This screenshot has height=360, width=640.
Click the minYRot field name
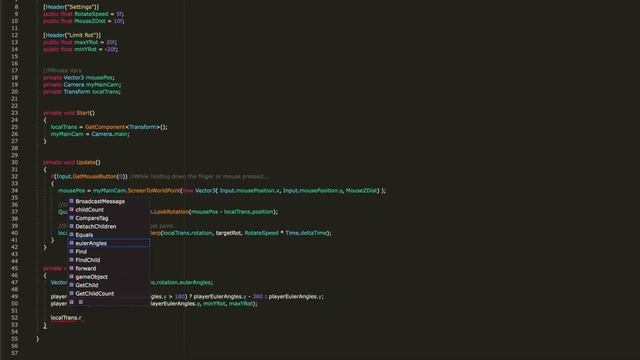(85, 49)
